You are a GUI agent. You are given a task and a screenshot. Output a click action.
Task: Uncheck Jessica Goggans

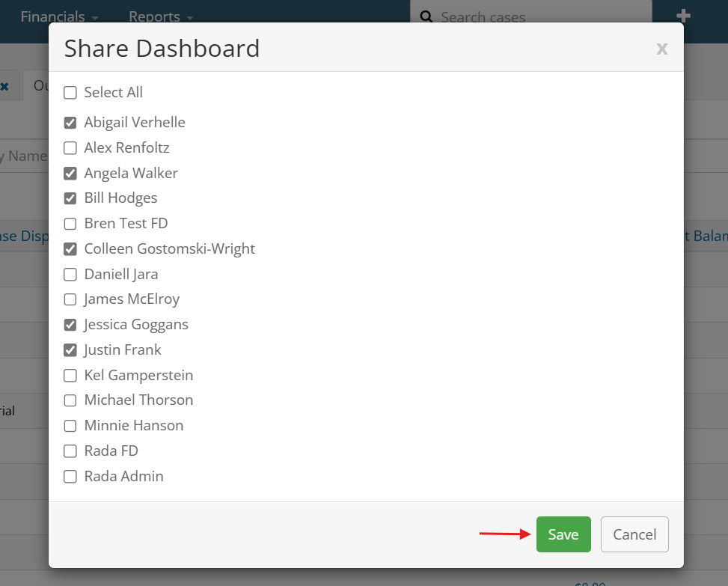70,325
